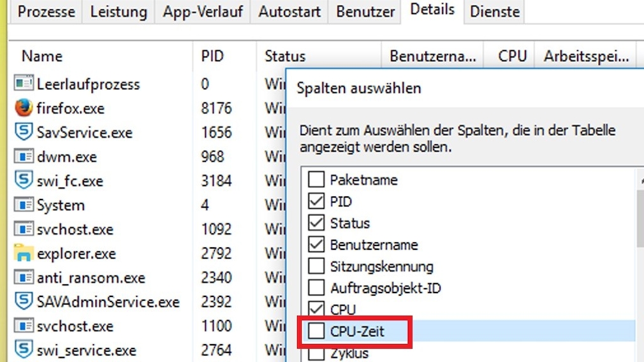Select PID value 2764

pyautogui.click(x=216, y=350)
